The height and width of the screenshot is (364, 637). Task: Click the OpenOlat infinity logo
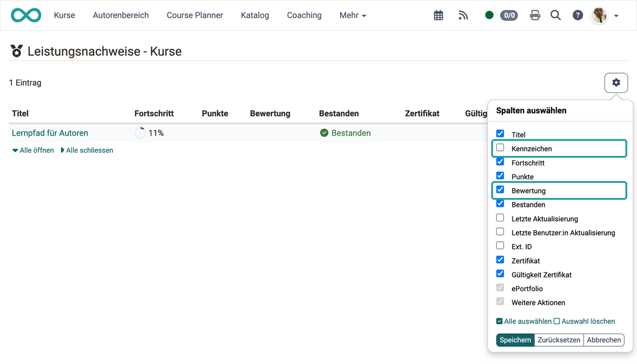(x=26, y=15)
